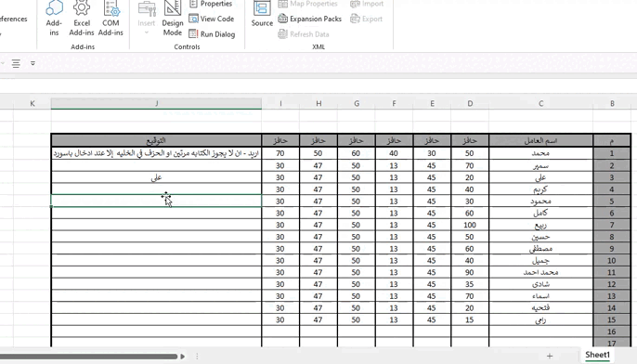637x364 pixels.
Task: Click Map Properties
Action: pos(308,4)
